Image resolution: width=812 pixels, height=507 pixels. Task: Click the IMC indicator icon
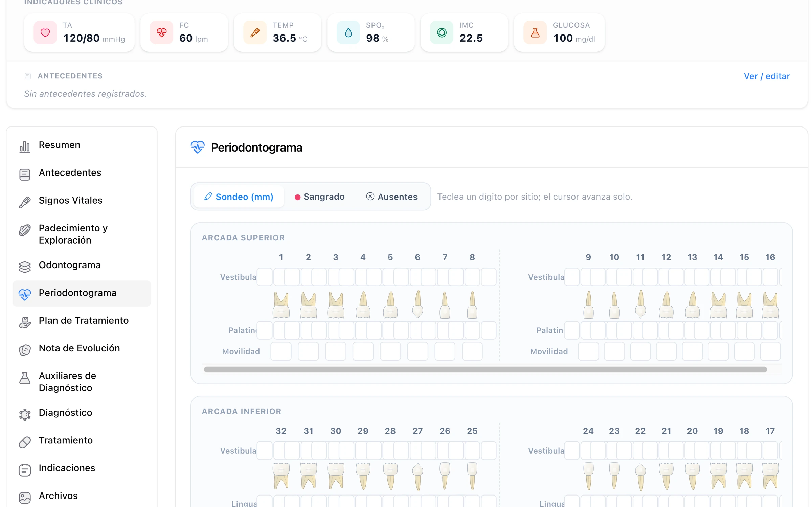click(x=442, y=32)
